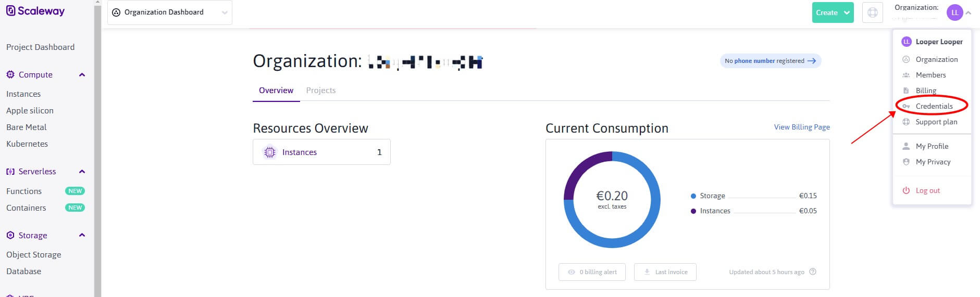
Task: Click the Log out power icon
Action: click(906, 190)
